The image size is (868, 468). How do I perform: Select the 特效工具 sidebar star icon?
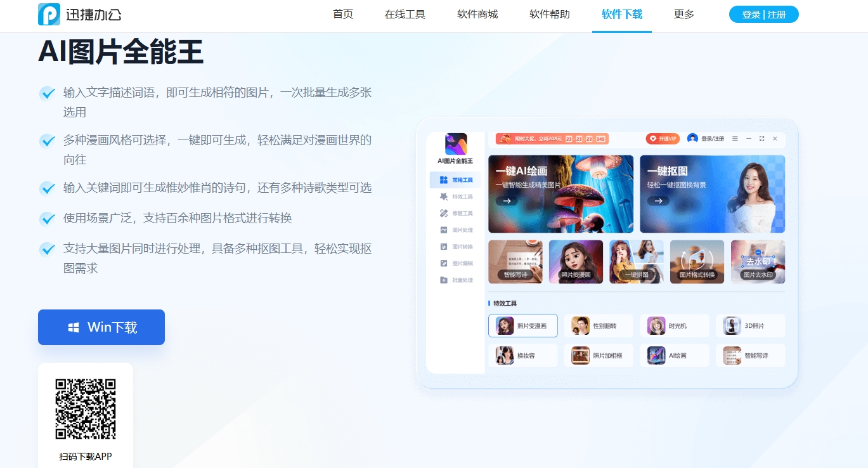coord(444,197)
